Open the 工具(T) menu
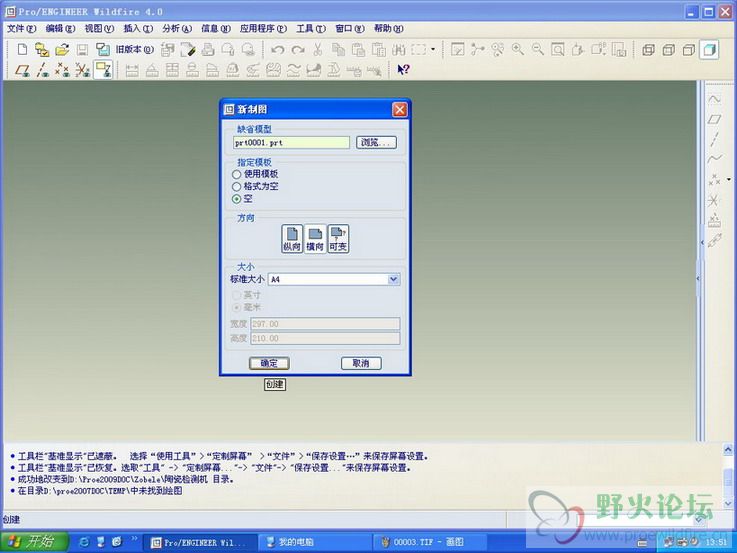The image size is (737, 553). [x=311, y=29]
